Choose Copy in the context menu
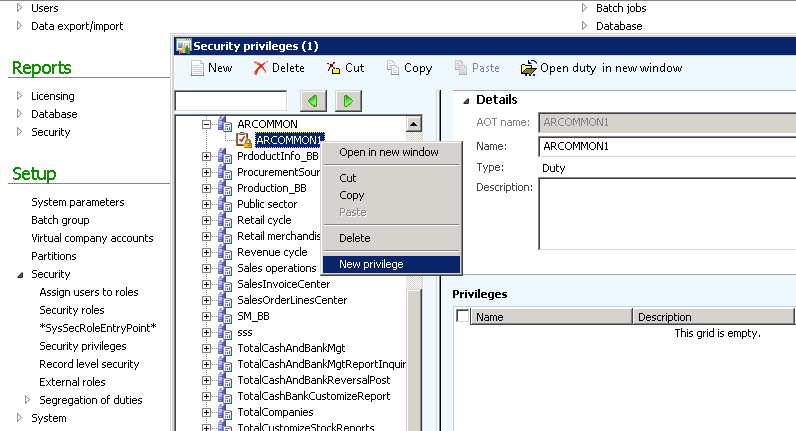 point(351,195)
